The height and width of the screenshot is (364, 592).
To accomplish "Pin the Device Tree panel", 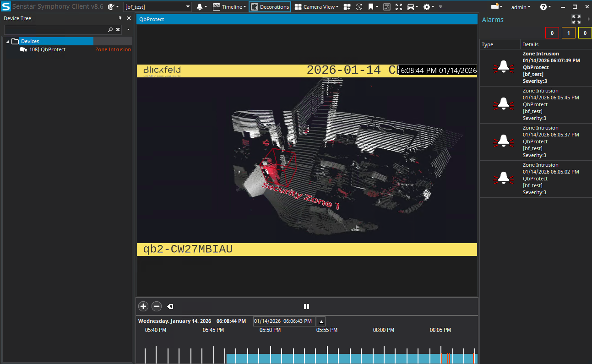I will [120, 18].
